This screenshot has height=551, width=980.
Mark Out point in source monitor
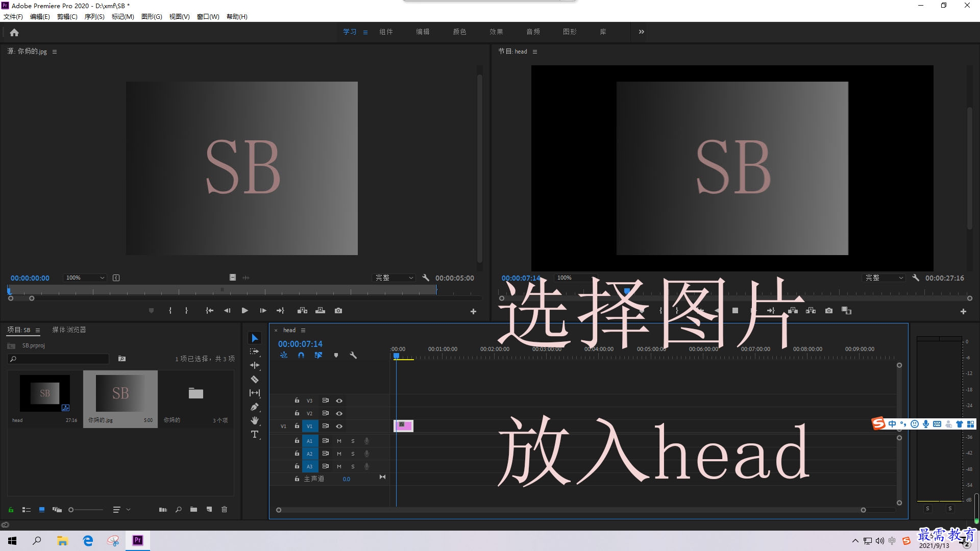[x=186, y=310]
